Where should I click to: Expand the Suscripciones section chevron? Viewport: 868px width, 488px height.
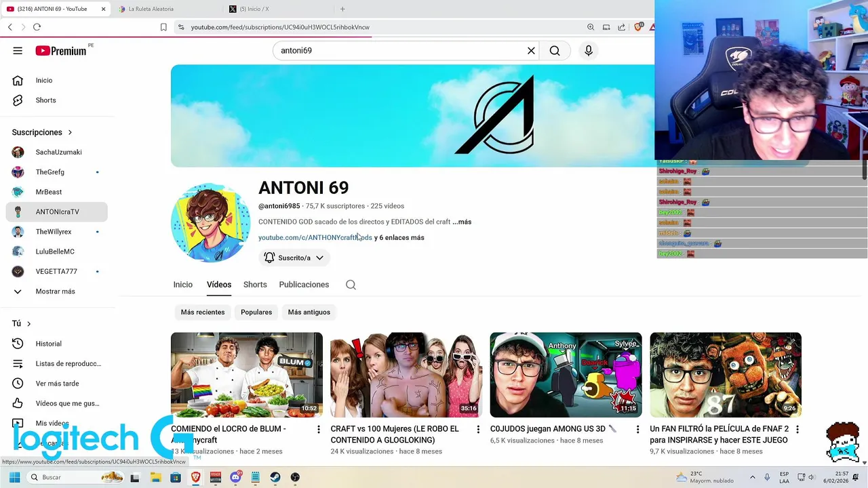(x=70, y=132)
